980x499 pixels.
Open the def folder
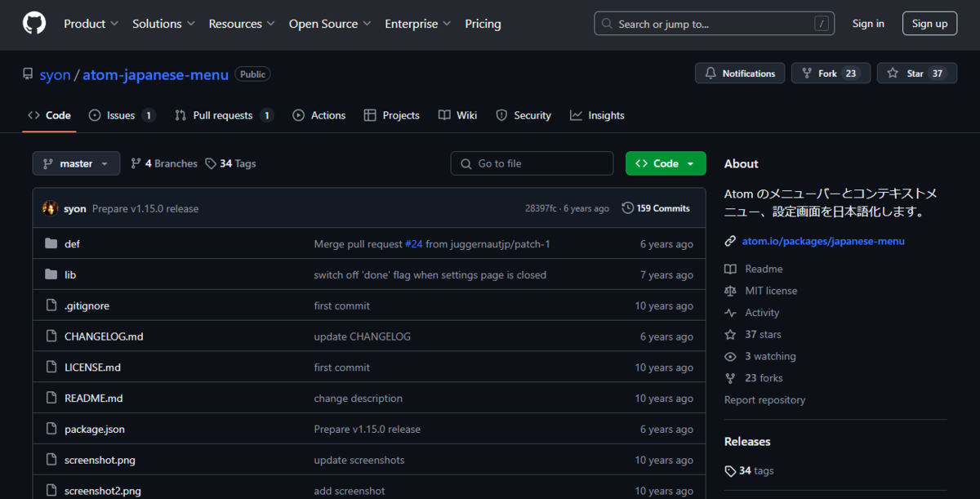pos(72,243)
